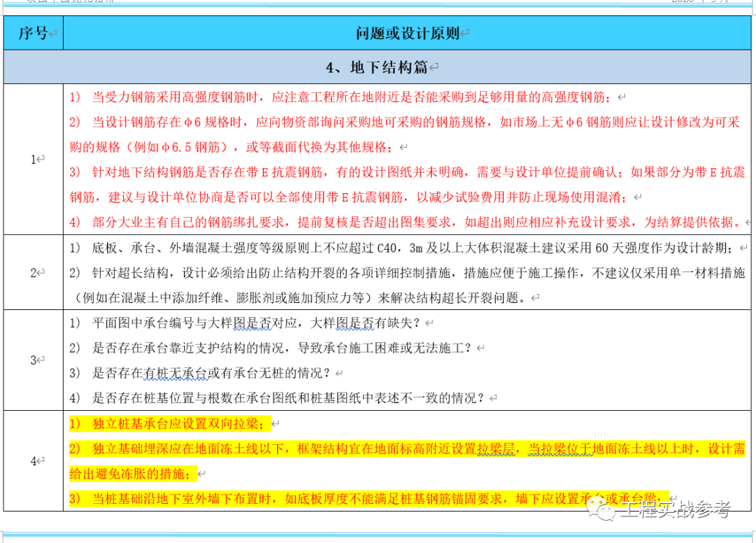The width and height of the screenshot is (756, 543).
Task: Select the row number 3 cell
Action: pyautogui.click(x=33, y=360)
